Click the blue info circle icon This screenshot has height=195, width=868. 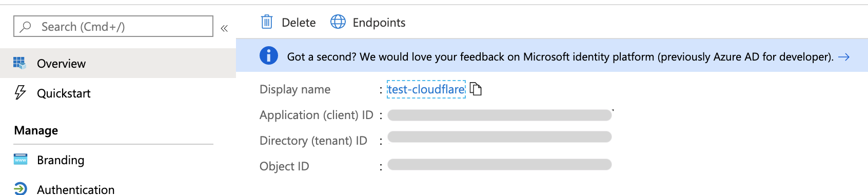point(269,55)
